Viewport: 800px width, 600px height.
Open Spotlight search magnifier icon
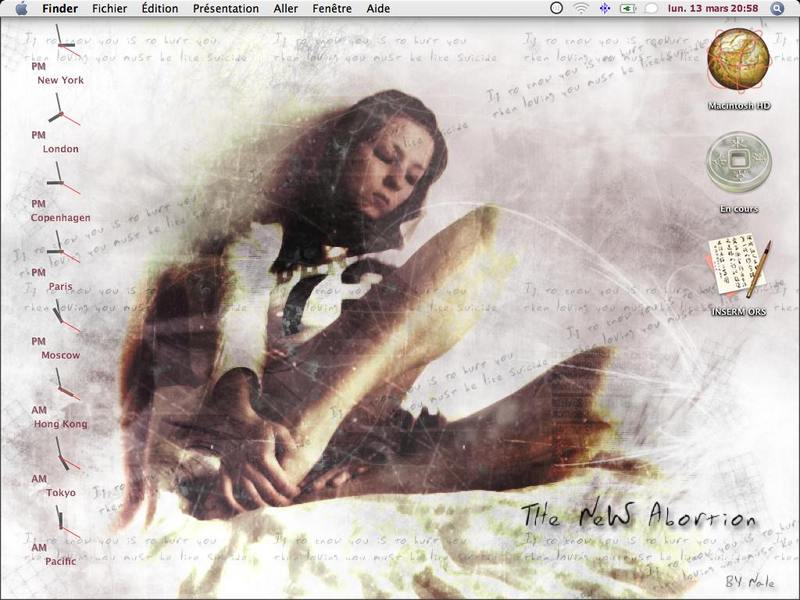777,8
